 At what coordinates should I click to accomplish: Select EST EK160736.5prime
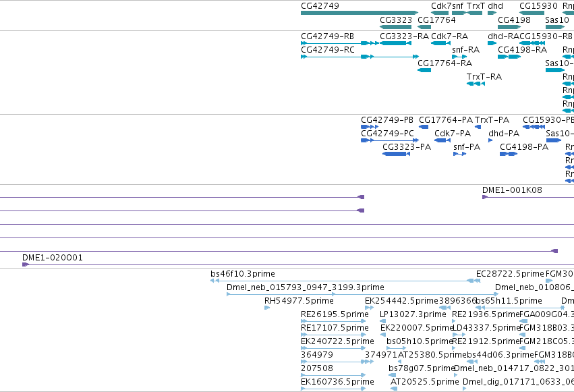pos(333,389)
